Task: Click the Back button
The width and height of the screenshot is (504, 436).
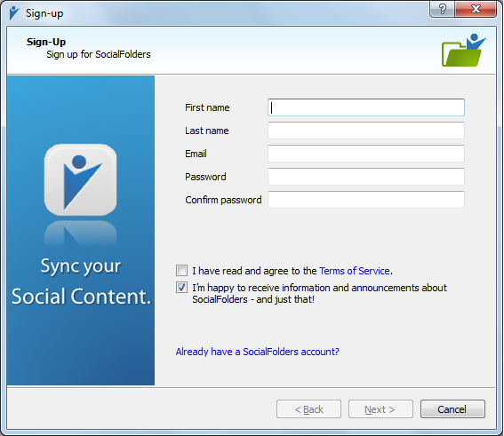Action: click(308, 409)
